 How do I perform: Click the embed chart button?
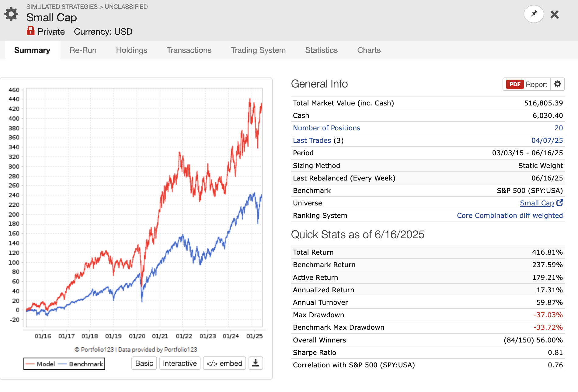point(225,363)
